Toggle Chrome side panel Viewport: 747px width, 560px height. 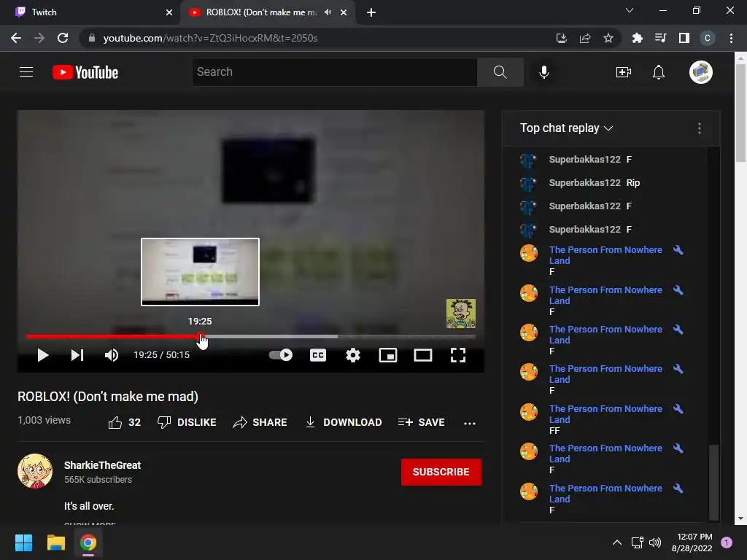684,38
